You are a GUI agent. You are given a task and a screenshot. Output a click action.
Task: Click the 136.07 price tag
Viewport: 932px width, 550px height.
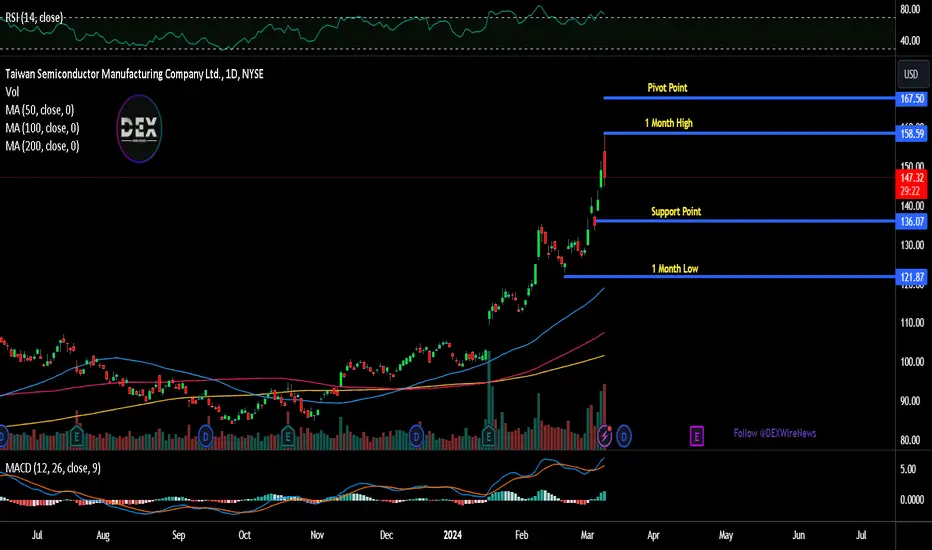(911, 222)
